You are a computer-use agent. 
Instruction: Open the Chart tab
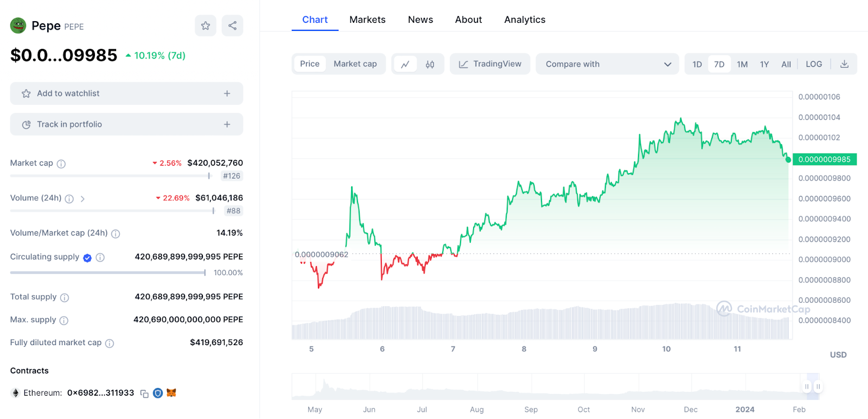pyautogui.click(x=315, y=20)
